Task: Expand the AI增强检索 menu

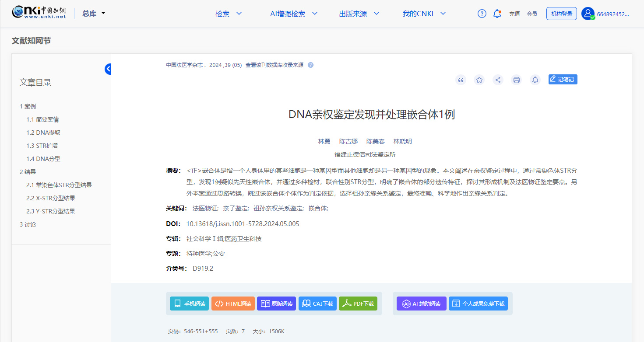Action: [x=293, y=14]
